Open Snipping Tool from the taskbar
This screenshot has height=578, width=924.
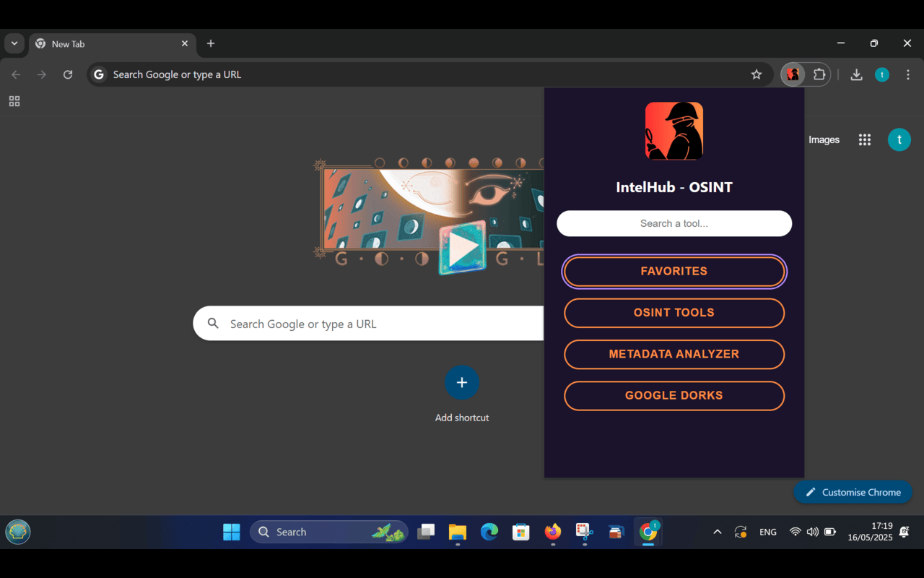584,532
